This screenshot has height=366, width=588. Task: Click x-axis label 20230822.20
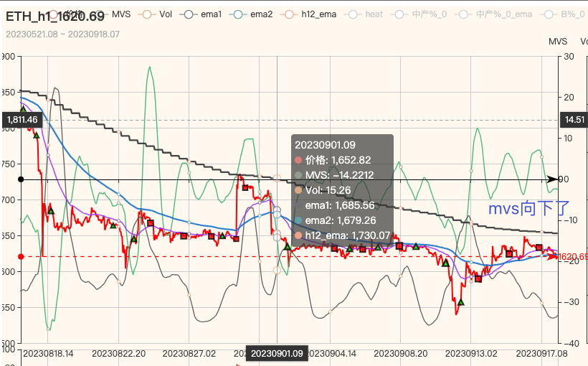118,354
